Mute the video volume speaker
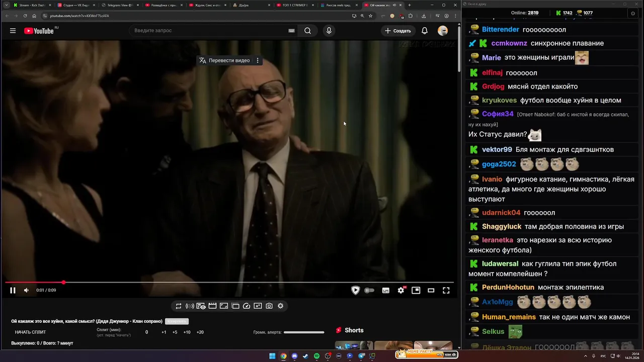Image resolution: width=644 pixels, height=362 pixels. (26, 290)
